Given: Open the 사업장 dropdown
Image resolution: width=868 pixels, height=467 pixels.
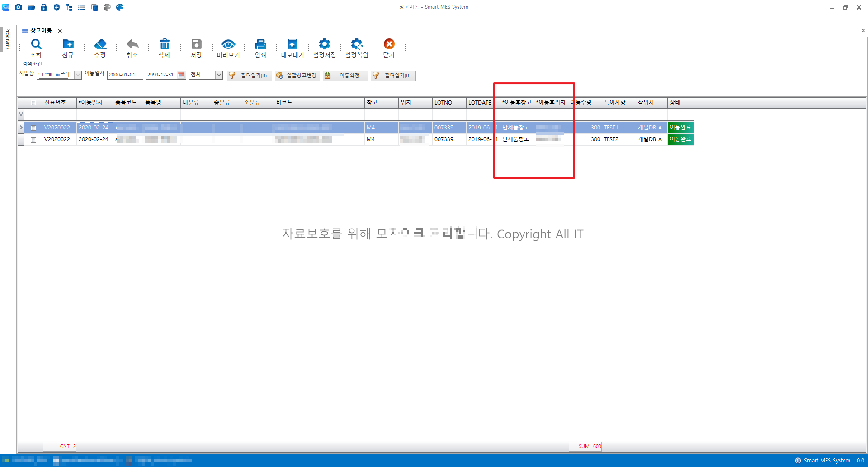Looking at the screenshot, I should coord(78,75).
